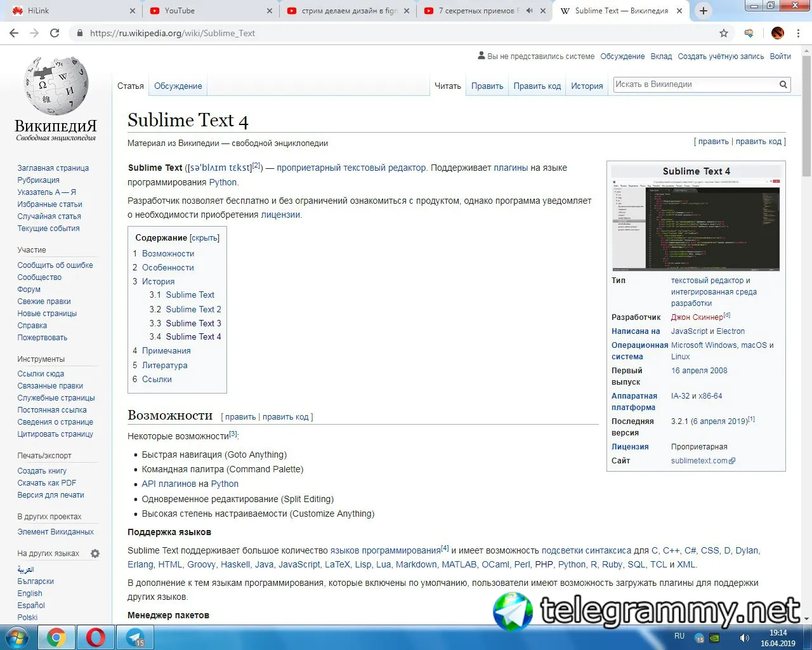Image resolution: width=812 pixels, height=650 pixels.
Task: Go back to the previous page
Action: point(14,33)
